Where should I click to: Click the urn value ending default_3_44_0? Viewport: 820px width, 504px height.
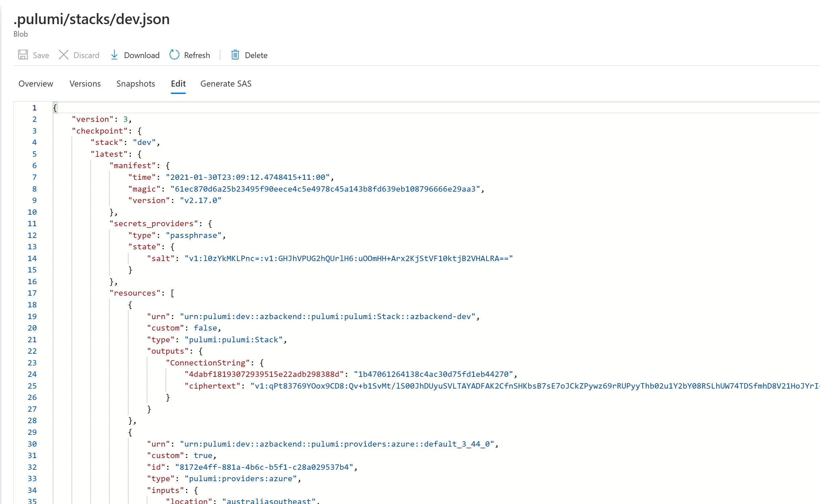coord(337,444)
